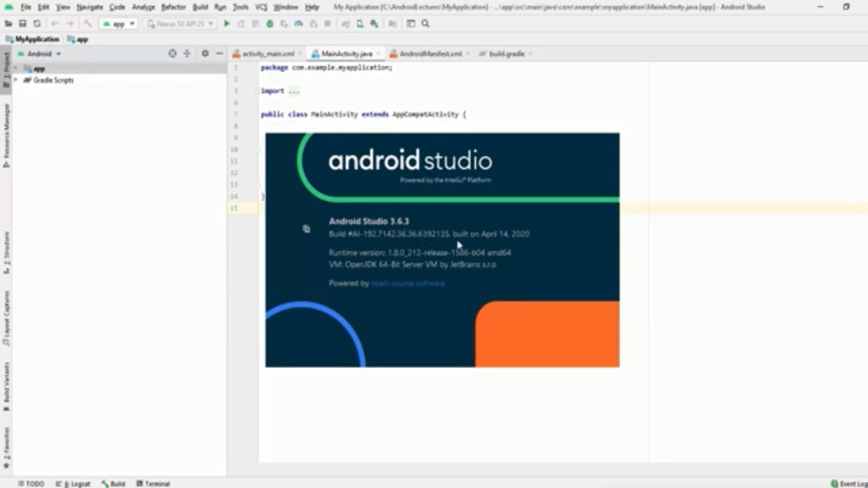Click the Gradle Scripts label
This screenshot has height=488, width=868.
pyautogui.click(x=54, y=80)
